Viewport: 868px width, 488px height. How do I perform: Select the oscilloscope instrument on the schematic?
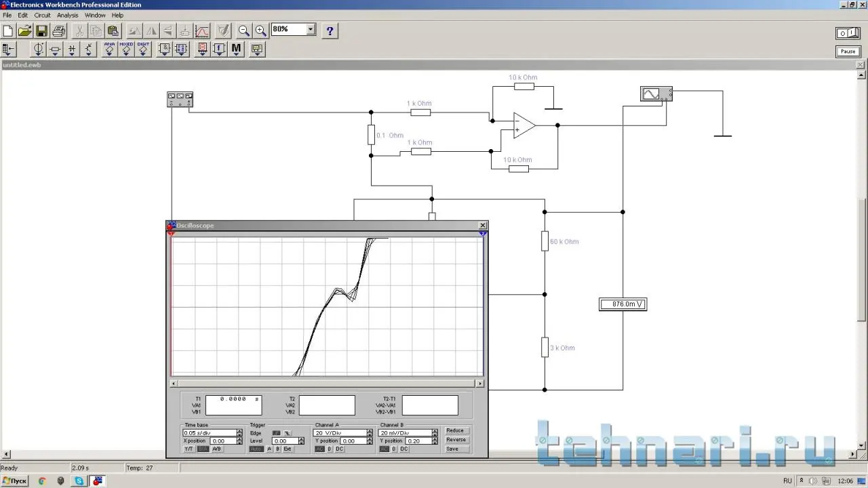[x=656, y=94]
